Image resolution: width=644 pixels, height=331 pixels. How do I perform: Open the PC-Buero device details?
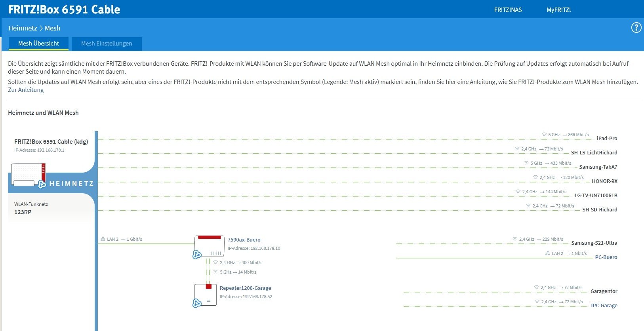(x=606, y=257)
